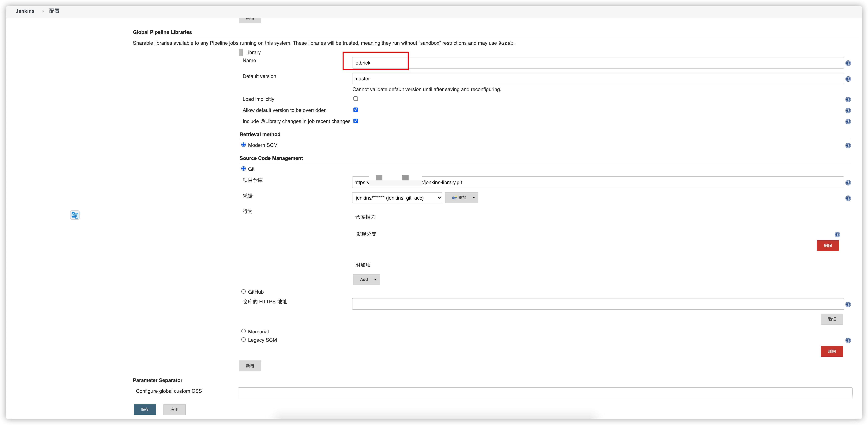Click the 仓库的 HTTPS 地址 input field

pos(598,304)
